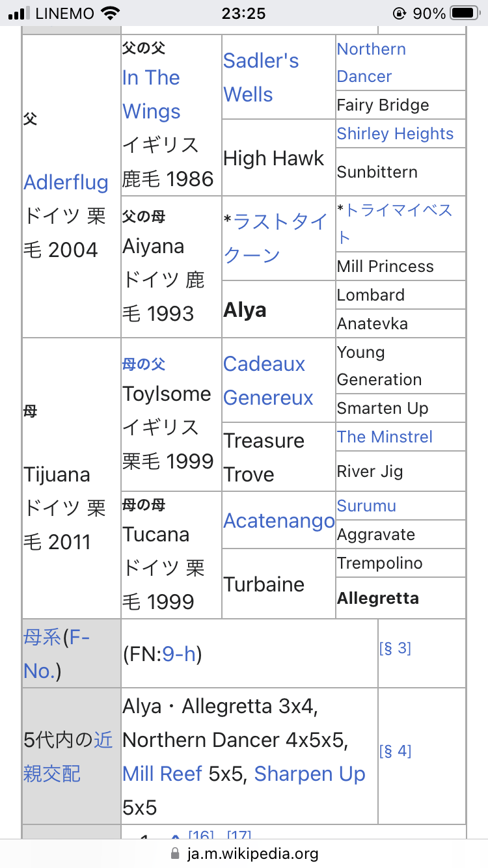Open The Minstrel link
The height and width of the screenshot is (868, 488).
click(x=385, y=437)
